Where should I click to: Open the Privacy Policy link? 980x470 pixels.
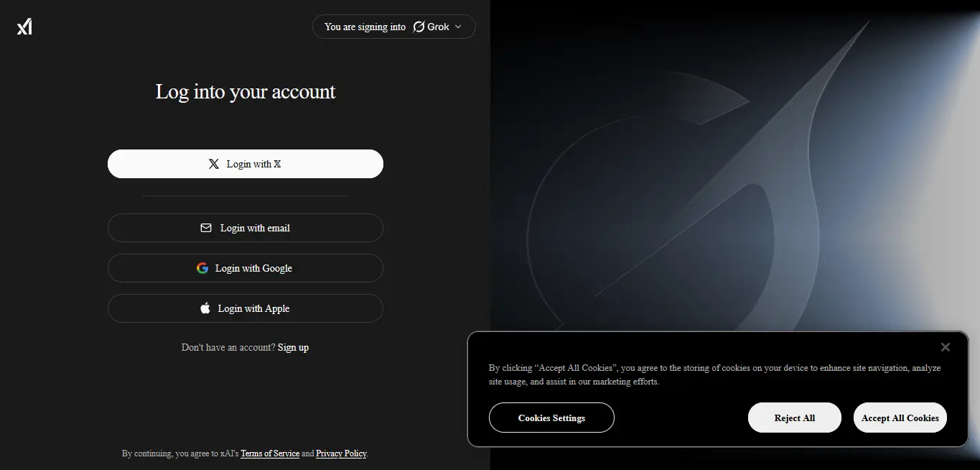pyautogui.click(x=341, y=453)
